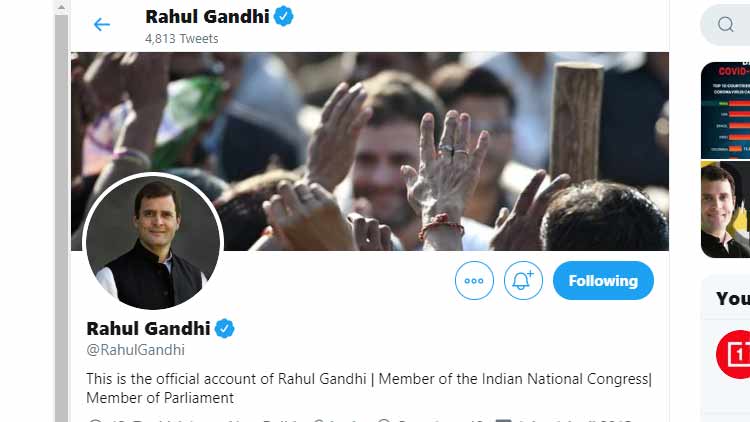Click the back arrow in the header
This screenshot has height=422, width=750.
point(101,25)
